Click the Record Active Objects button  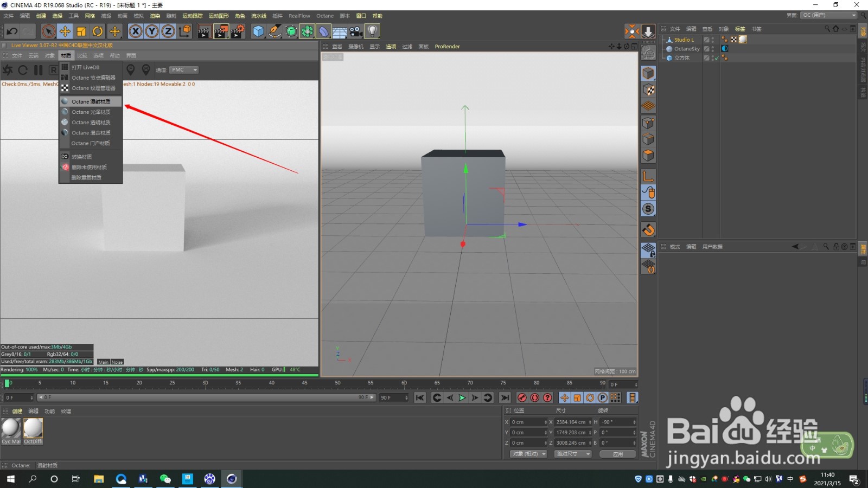point(522,398)
